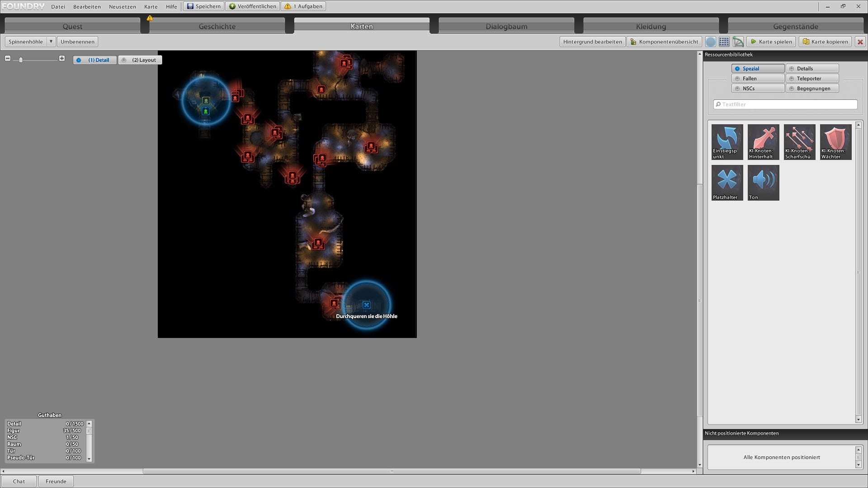868x488 pixels.
Task: Open the Dialogbaum tab
Action: (506, 26)
